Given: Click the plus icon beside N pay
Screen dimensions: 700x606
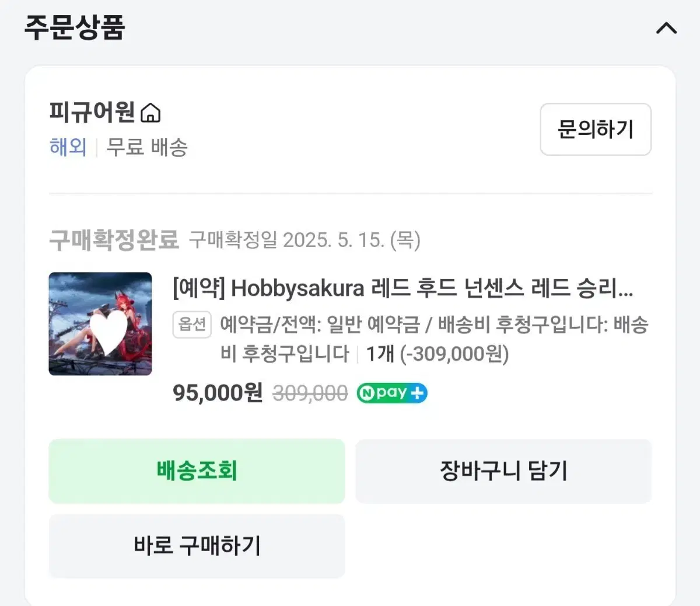Looking at the screenshot, I should [x=418, y=393].
